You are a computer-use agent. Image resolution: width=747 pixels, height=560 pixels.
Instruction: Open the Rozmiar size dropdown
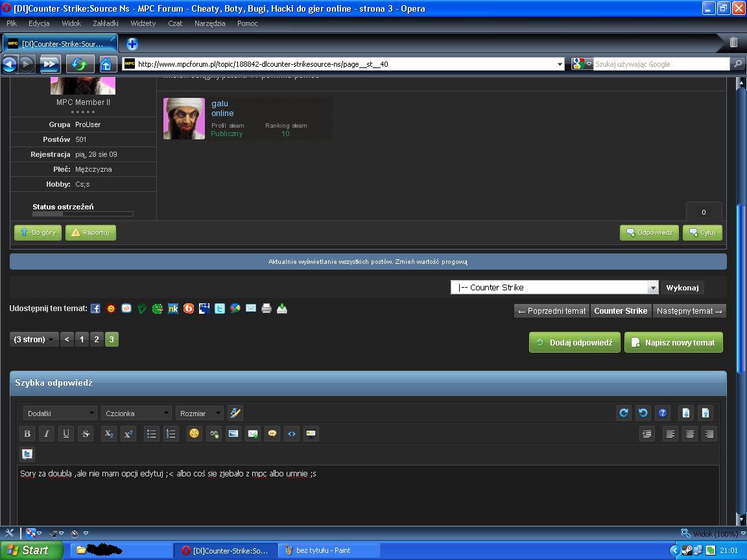199,414
